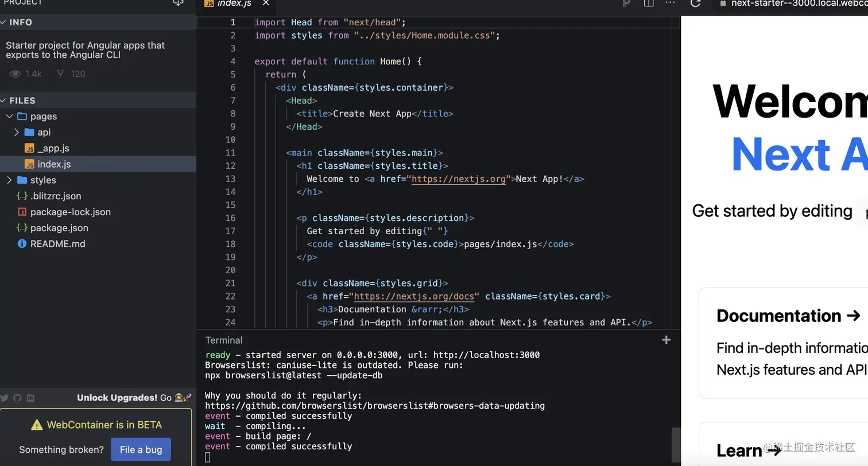Click the Unlock Upgrades! Go link
868x466 pixels.
[134, 398]
